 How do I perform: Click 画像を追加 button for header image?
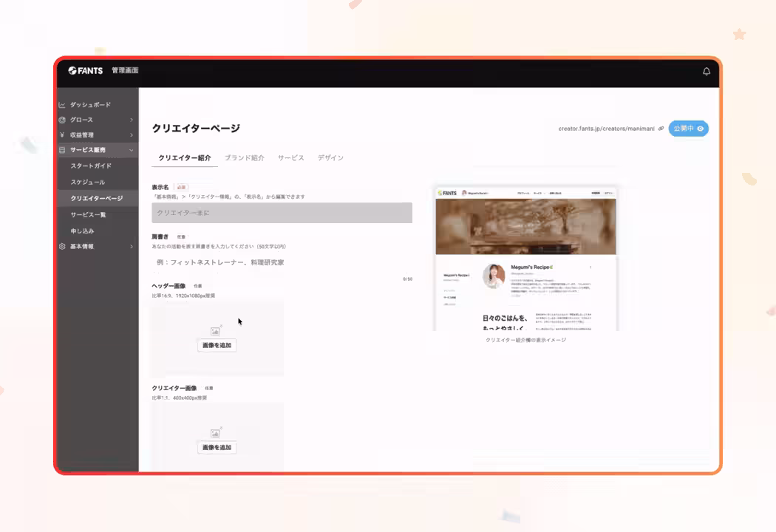click(x=217, y=345)
